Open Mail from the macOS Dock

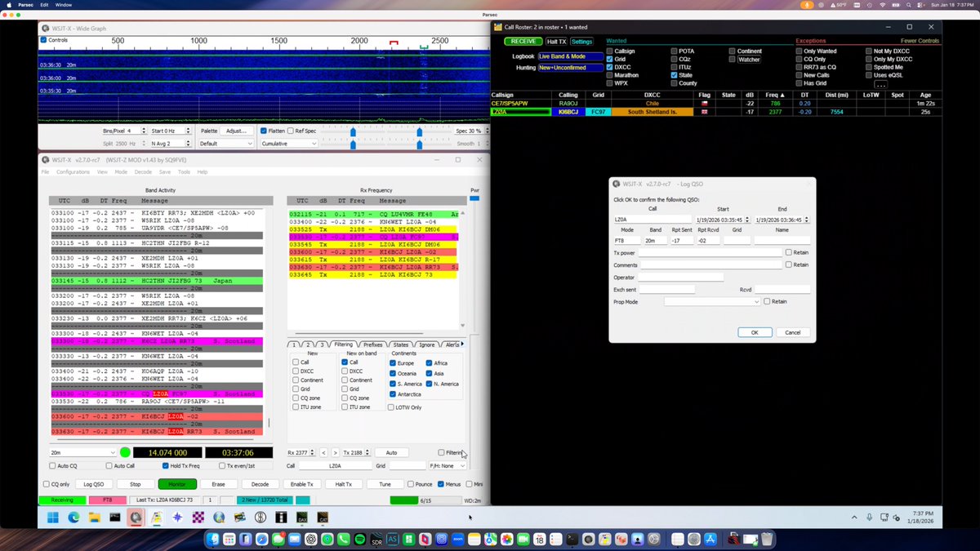pos(295,539)
